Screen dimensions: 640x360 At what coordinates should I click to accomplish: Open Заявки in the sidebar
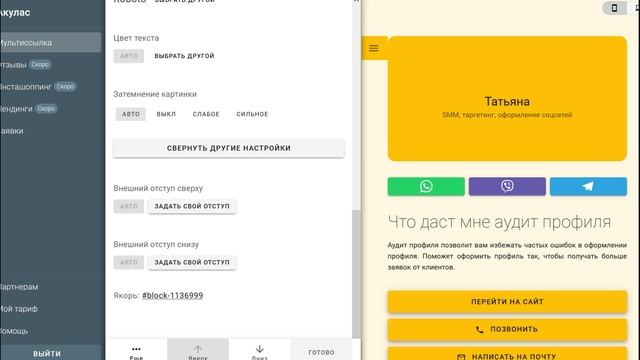pos(11,131)
